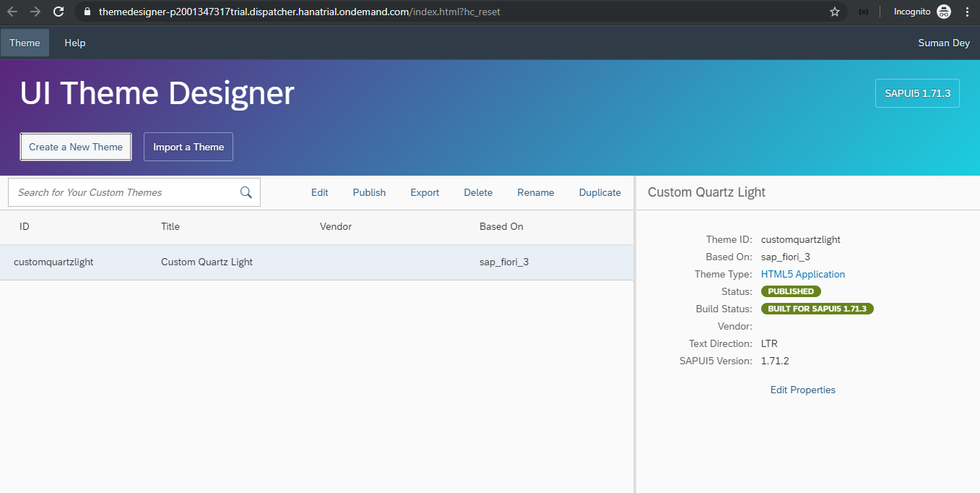
Task: Bookmark this page with star icon
Action: click(835, 12)
